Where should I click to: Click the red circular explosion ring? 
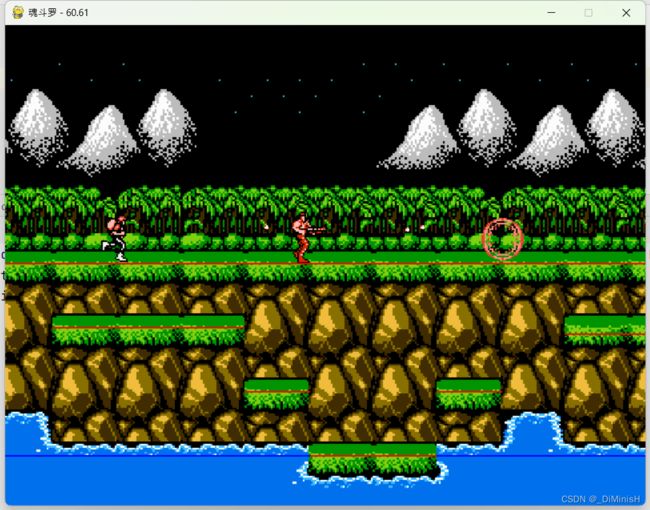[503, 239]
